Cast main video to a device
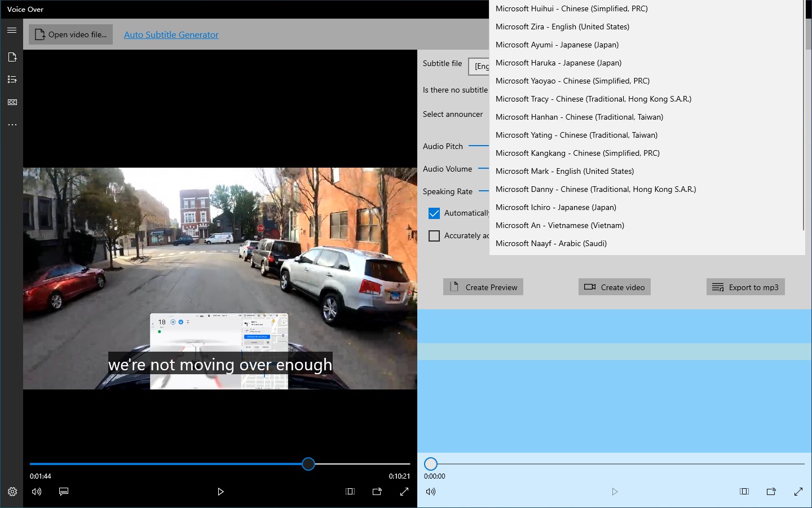Viewport: 812px width, 508px height. pos(377,492)
